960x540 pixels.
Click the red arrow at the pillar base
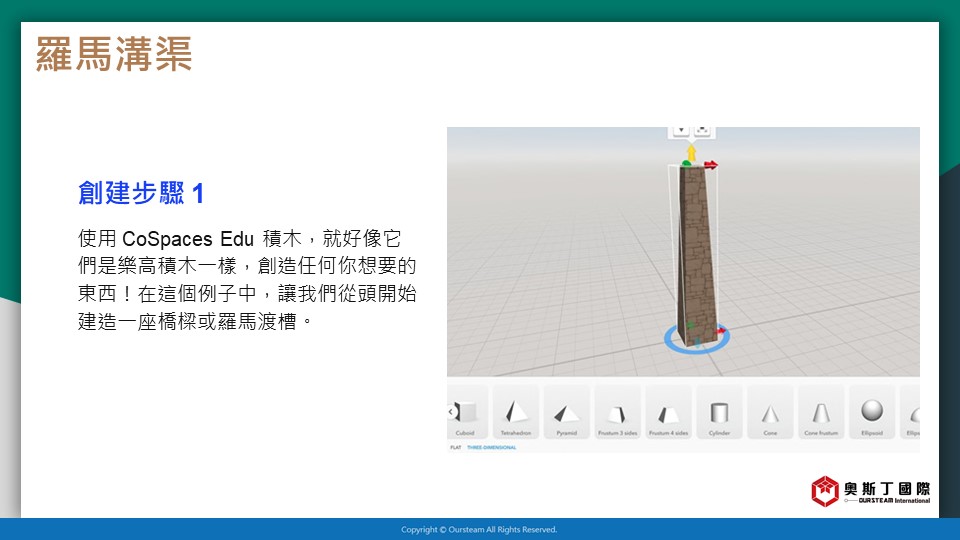click(x=721, y=331)
